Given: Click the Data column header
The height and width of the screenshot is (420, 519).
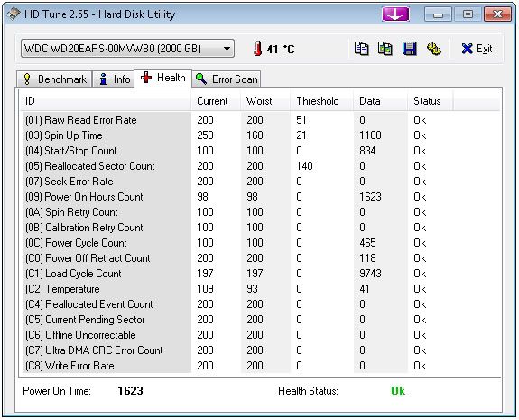Looking at the screenshot, I should tap(380, 101).
